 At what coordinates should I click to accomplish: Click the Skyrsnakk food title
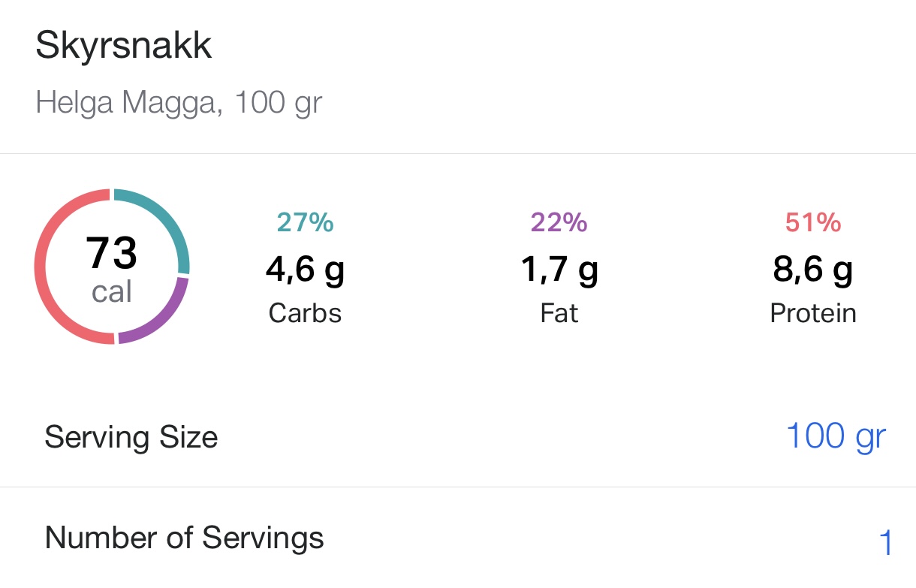(124, 47)
